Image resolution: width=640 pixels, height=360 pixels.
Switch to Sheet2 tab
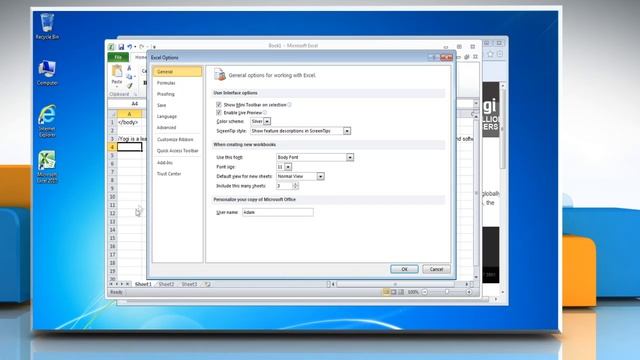[x=166, y=284]
